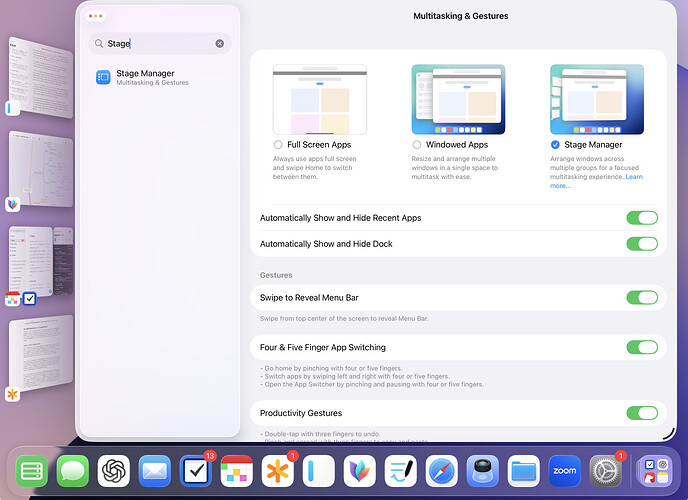Toggle Four & Five Finger App Switching
Image resolution: width=688 pixels, height=500 pixels.
pos(642,347)
